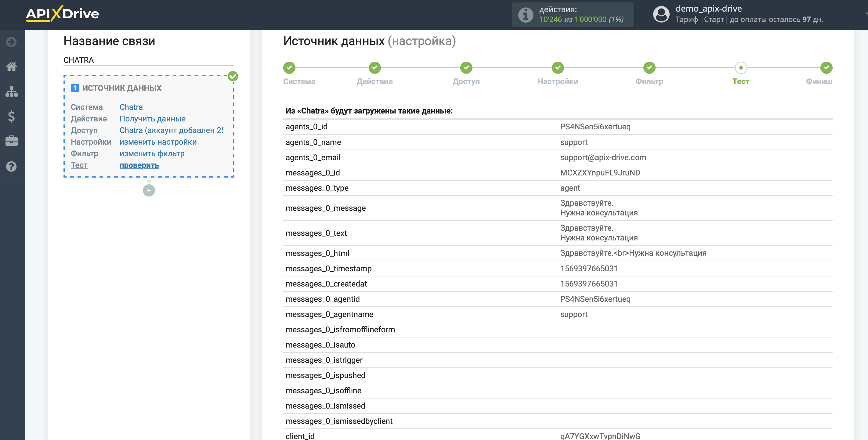Image resolution: width=868 pixels, height=440 pixels.
Task: Click the actions info icon
Action: coord(525,15)
